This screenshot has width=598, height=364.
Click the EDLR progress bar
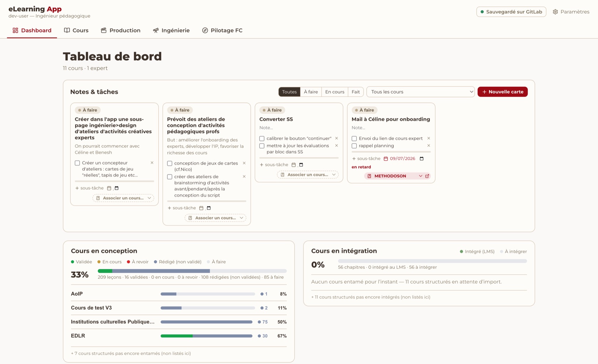[x=206, y=336]
